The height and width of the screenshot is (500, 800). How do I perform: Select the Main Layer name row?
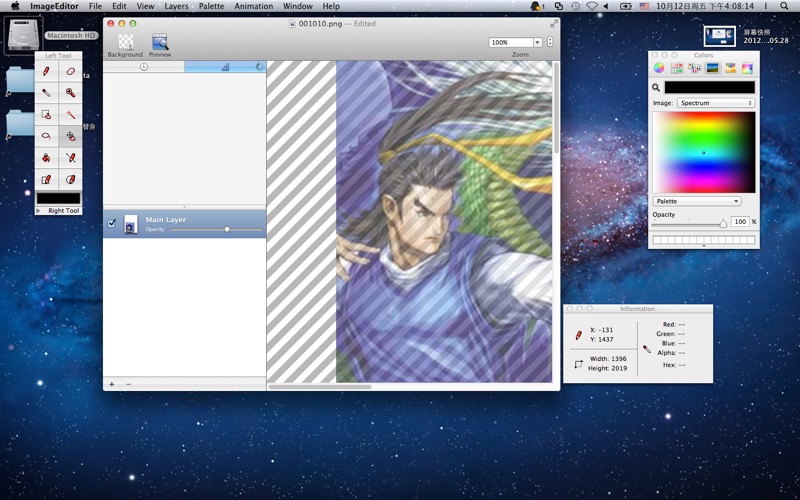tap(185, 223)
